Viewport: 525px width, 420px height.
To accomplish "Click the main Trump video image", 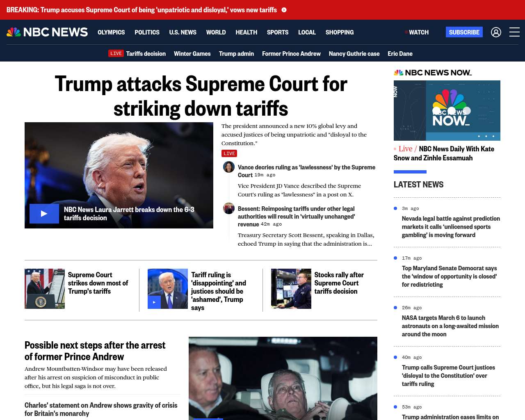I will [x=119, y=175].
